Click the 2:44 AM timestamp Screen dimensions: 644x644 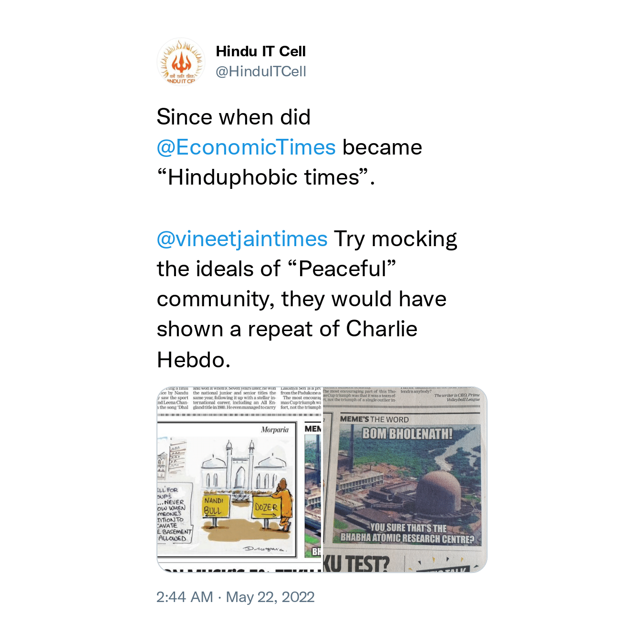point(185,597)
